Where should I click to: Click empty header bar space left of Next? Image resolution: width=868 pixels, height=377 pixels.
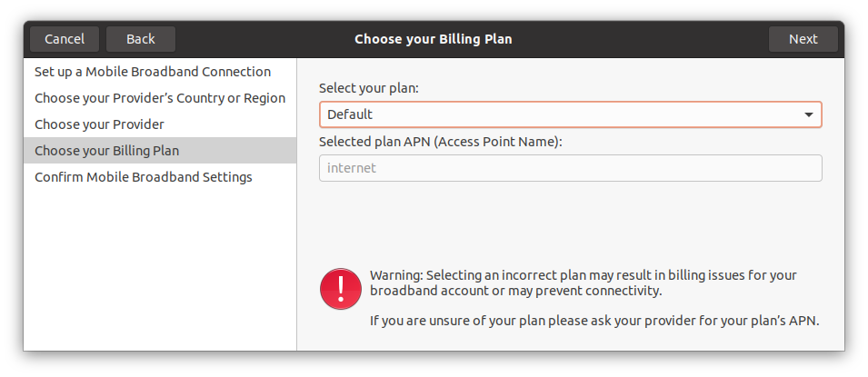[x=654, y=39]
